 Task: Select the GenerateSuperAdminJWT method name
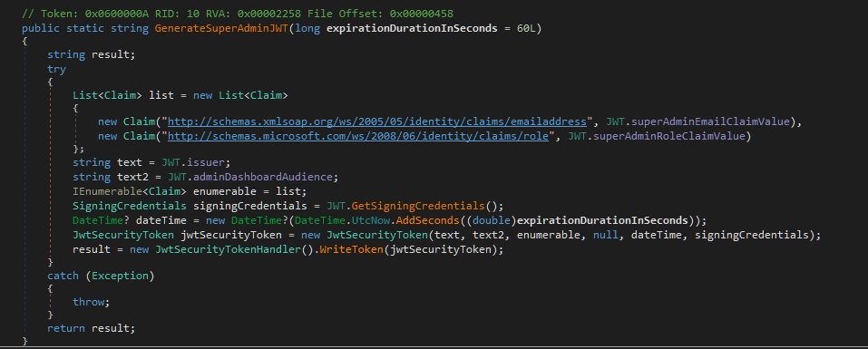(x=221, y=28)
